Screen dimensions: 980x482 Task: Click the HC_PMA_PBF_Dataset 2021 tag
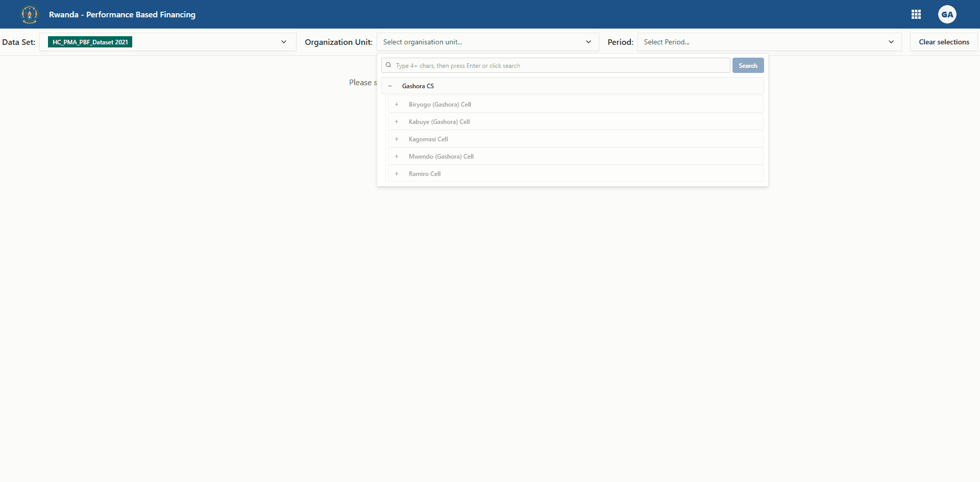(x=89, y=42)
